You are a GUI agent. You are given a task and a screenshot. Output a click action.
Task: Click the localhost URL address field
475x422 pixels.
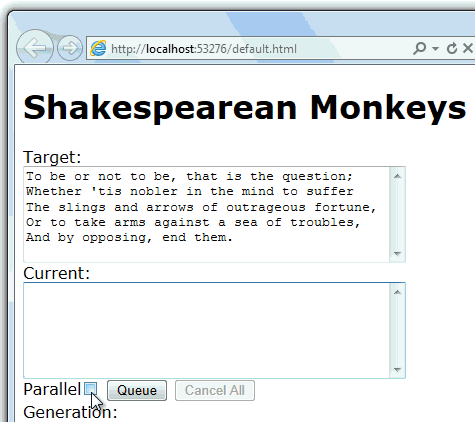[x=204, y=49]
